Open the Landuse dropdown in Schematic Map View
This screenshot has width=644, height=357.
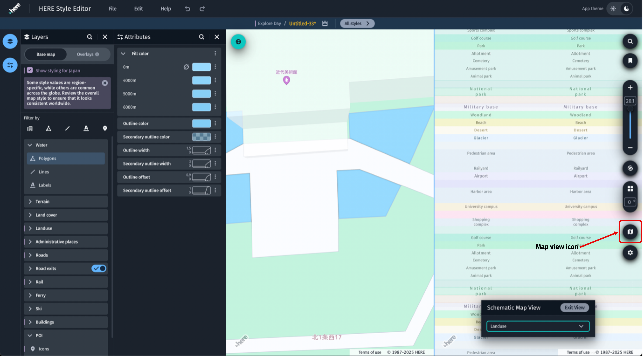point(538,326)
